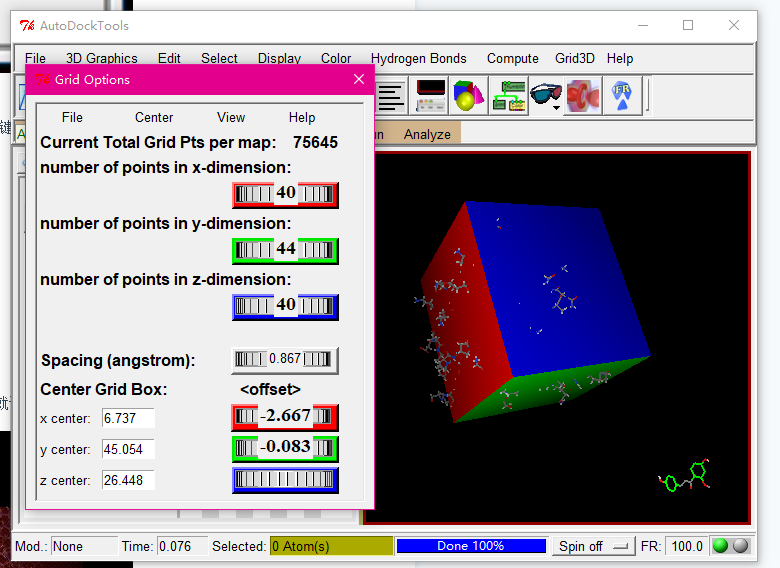Switch to the Analyze tab
780x568 pixels.
click(x=427, y=134)
